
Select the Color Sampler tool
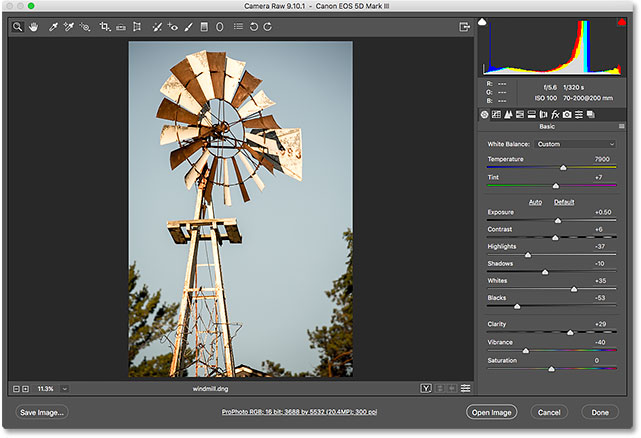coord(69,27)
